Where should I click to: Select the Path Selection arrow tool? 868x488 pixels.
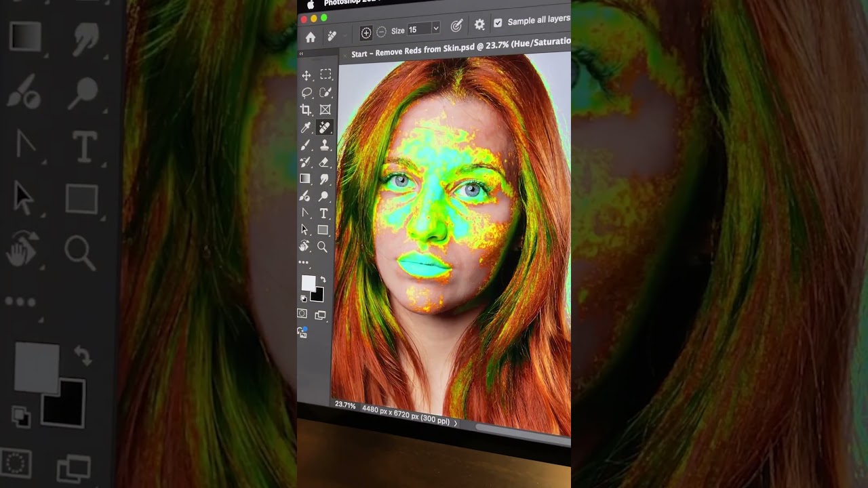coord(305,230)
